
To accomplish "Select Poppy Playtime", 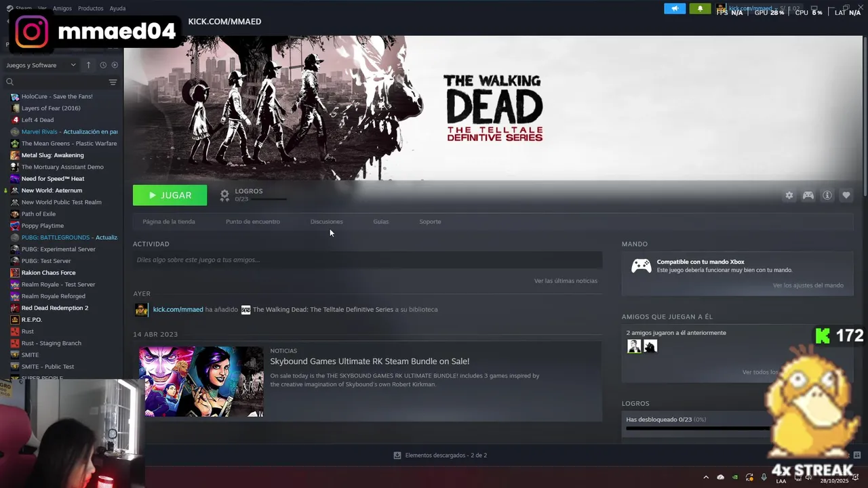I will 43,226.
